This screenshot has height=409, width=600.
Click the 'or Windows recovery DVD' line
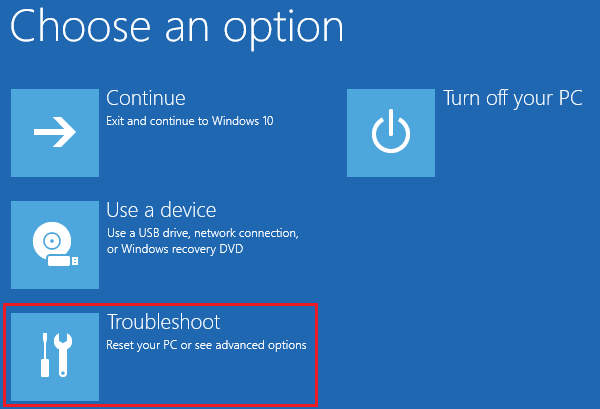(175, 249)
